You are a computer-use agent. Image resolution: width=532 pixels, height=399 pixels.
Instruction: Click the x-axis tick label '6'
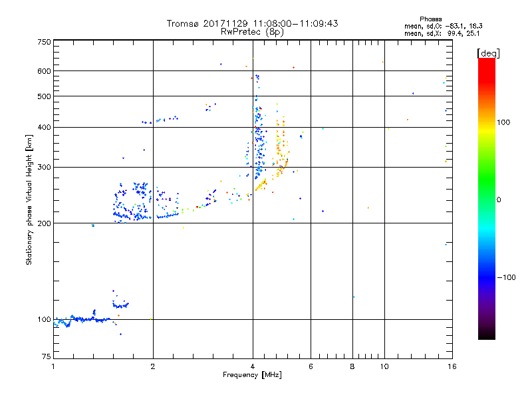click(311, 366)
